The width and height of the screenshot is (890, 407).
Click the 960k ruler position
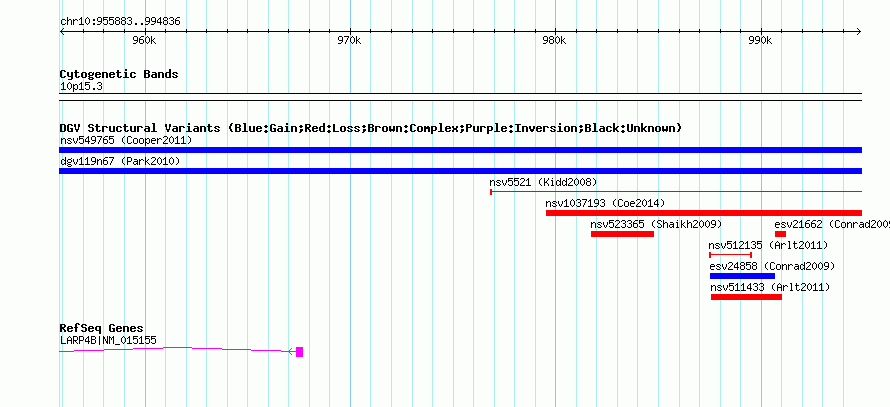pos(145,41)
